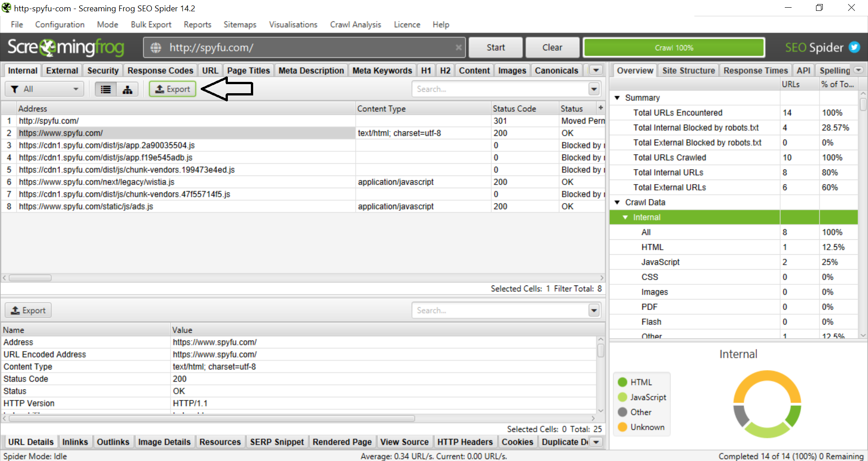Show more top tabs overflow arrow
The width and height of the screenshot is (868, 461).
596,70
